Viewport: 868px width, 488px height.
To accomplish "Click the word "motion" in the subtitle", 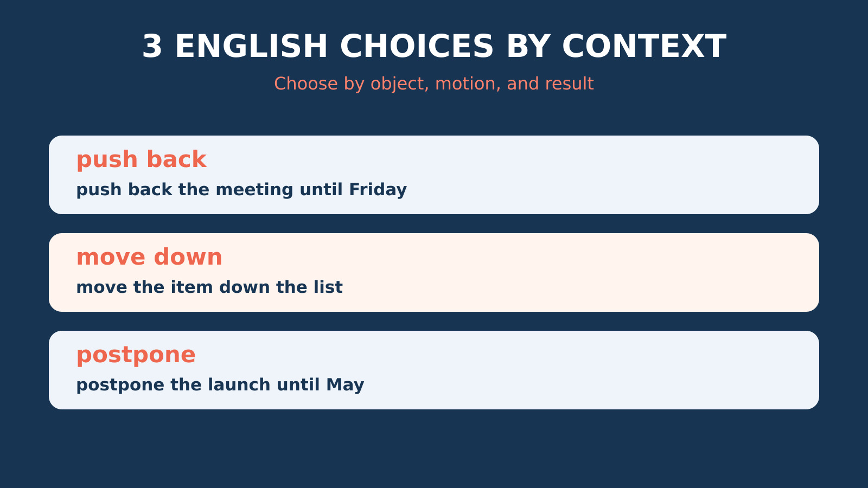I will (468, 84).
